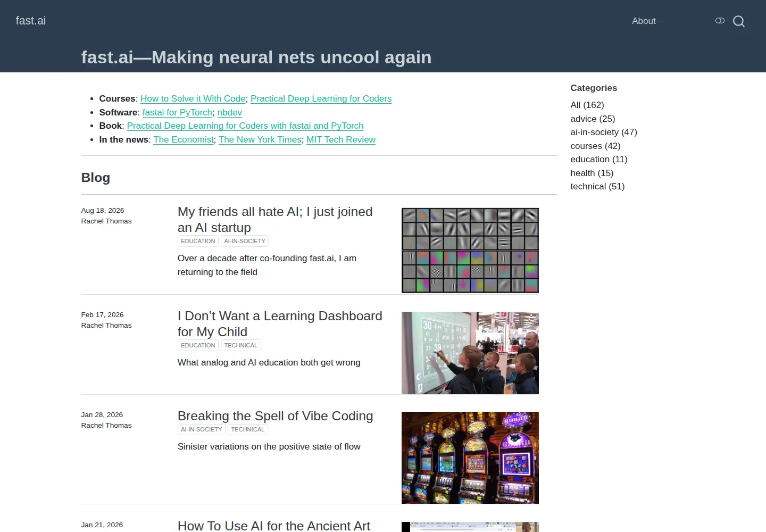766x532 pixels.
Task: Click AI-IN-SOCIETY tag on Vibe Coding post
Action: click(x=202, y=429)
